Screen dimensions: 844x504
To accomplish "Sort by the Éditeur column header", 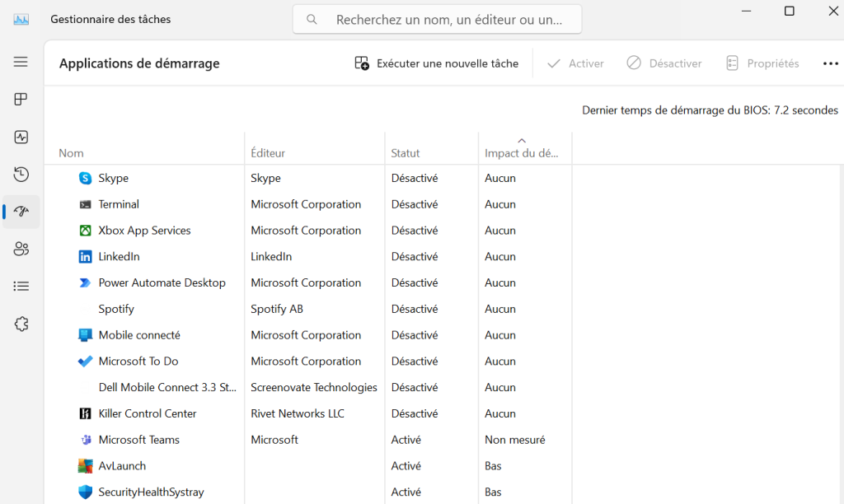I will (x=268, y=153).
